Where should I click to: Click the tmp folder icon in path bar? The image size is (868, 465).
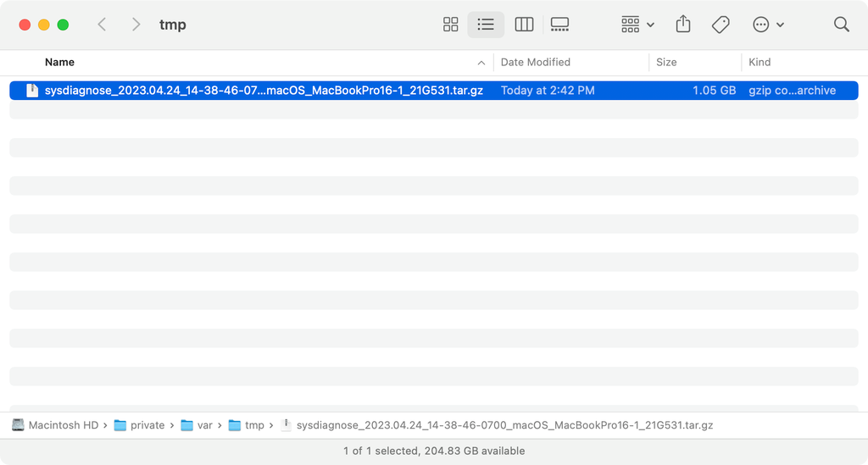click(235, 425)
